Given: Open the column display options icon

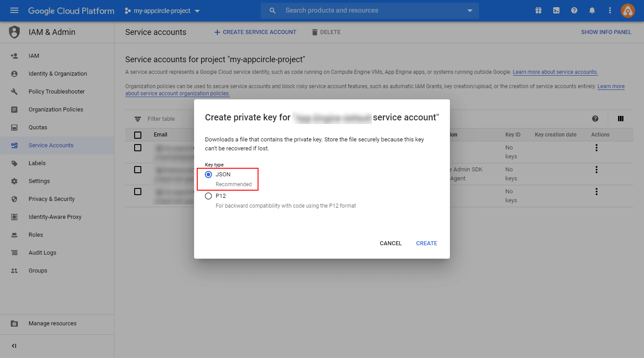Looking at the screenshot, I should [x=621, y=119].
